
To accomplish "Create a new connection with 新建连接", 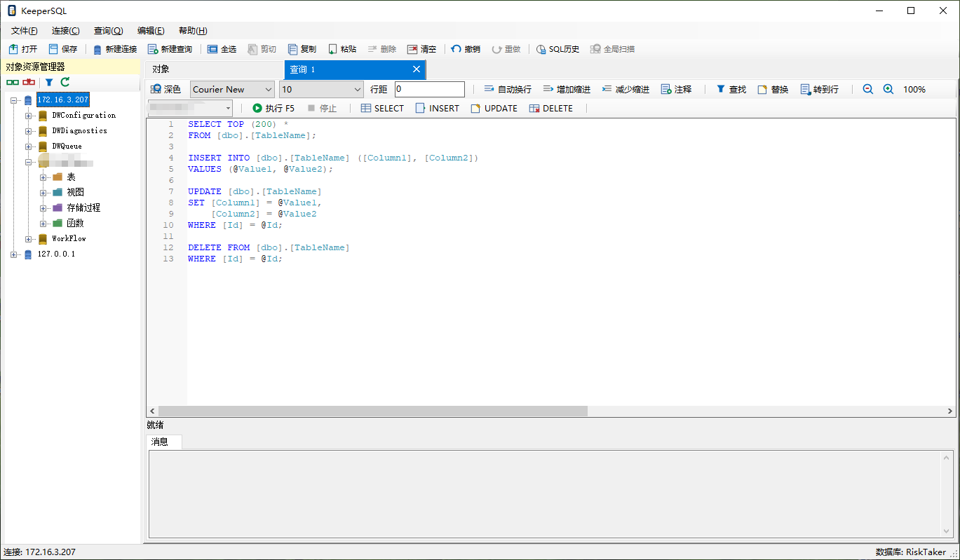I will (x=115, y=49).
